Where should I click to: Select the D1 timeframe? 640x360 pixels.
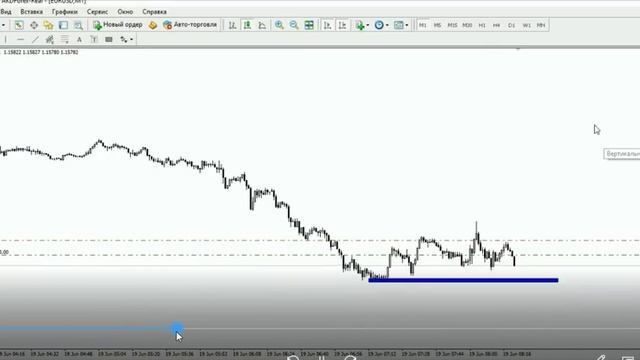click(x=511, y=25)
